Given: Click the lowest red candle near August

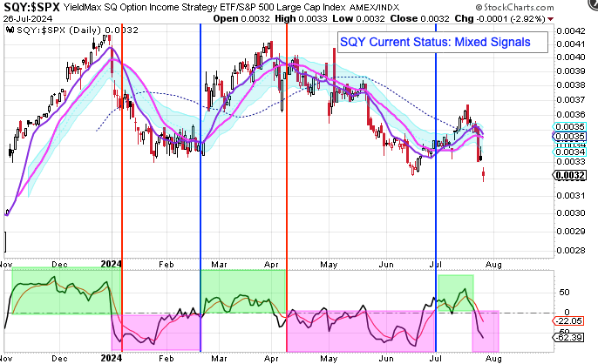Looking at the screenshot, I should pyautogui.click(x=484, y=175).
